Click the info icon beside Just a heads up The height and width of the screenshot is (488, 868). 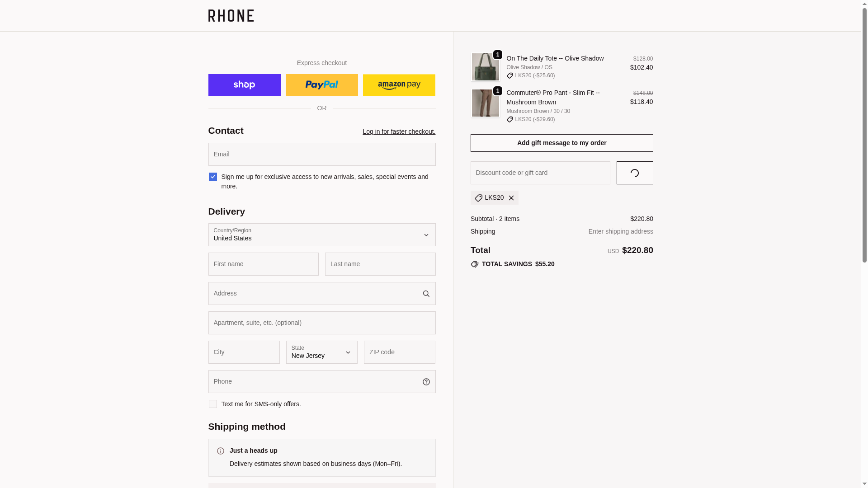point(221,451)
